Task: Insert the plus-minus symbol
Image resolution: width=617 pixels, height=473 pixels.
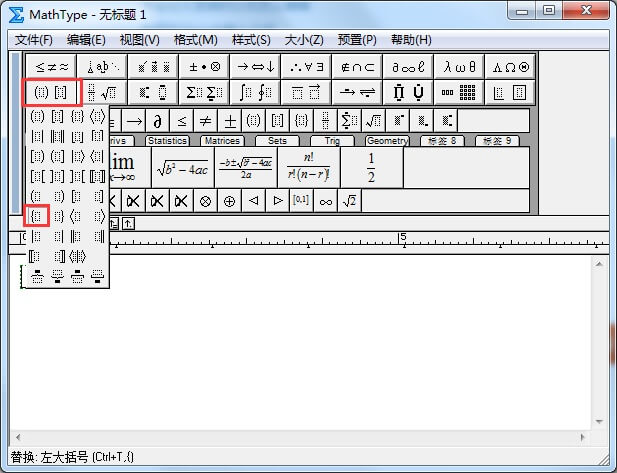Action: pyautogui.click(x=230, y=121)
